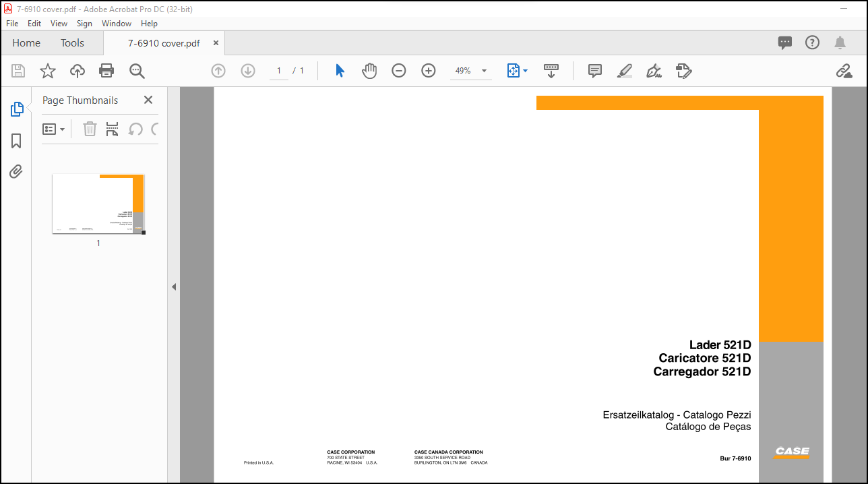Open the page-break print pages icon
Viewport: 868px width, 484px height.
click(x=113, y=129)
